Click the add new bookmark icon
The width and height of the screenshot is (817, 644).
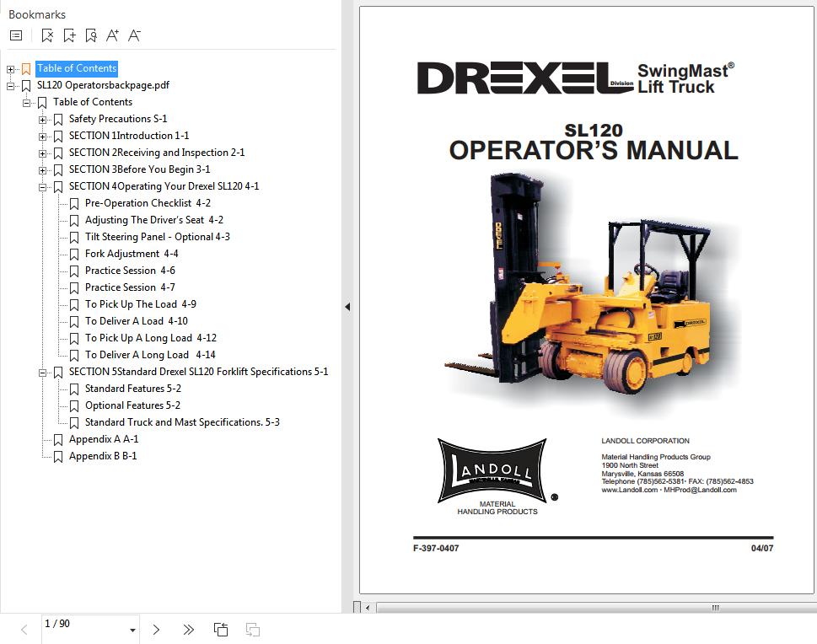coord(69,35)
